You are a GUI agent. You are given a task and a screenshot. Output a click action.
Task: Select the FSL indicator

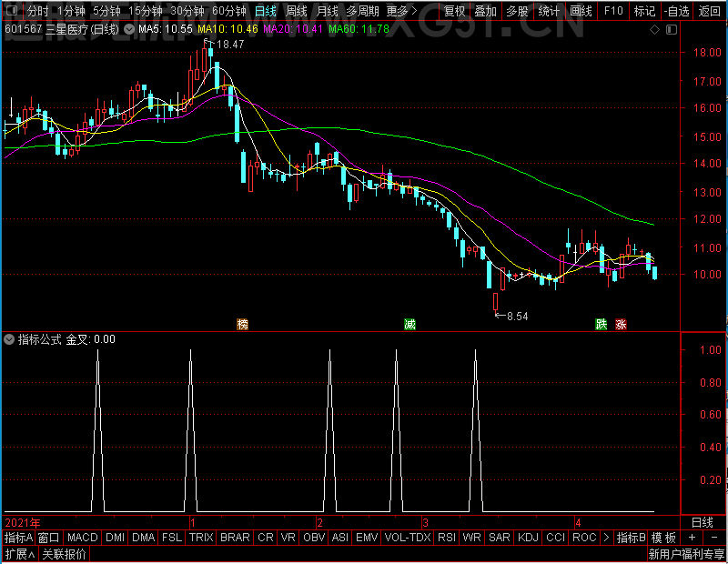(172, 538)
